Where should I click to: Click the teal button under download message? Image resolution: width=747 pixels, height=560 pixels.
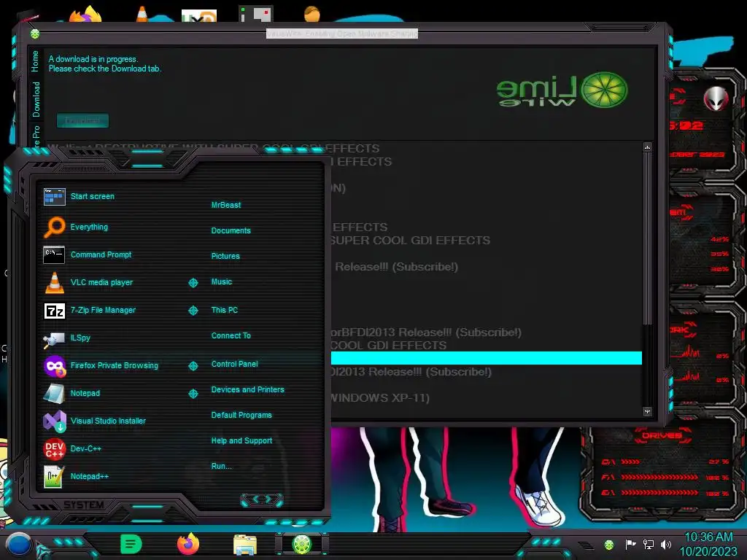83,120
